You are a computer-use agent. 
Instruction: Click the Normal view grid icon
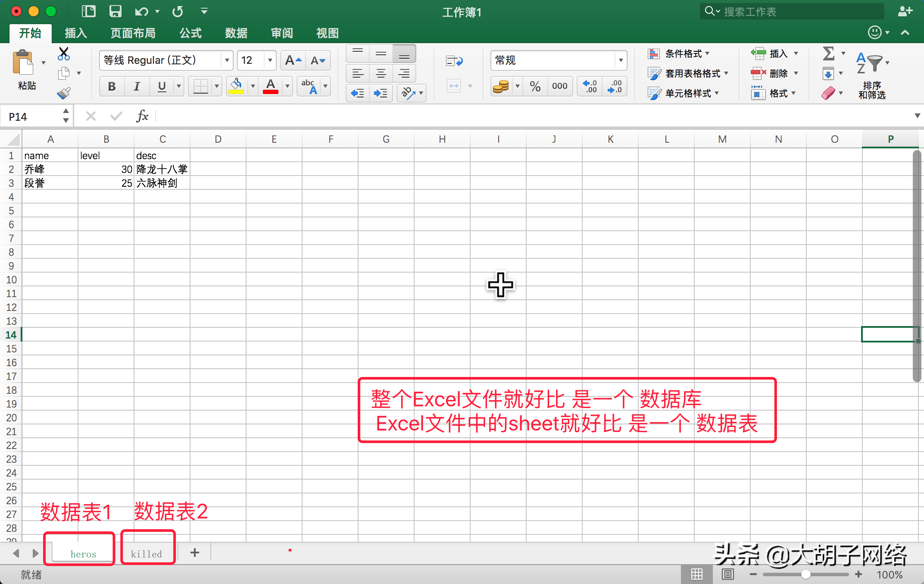(696, 574)
